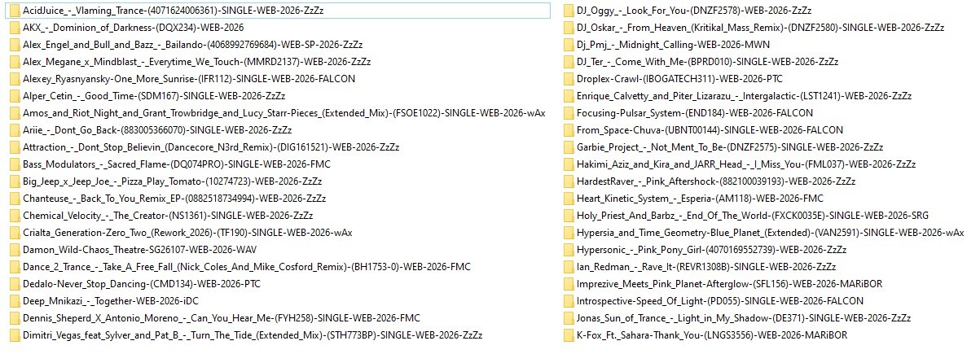Click folder icon of Big_Jeep Pizza_Play_Tomato
This screenshot has width=980, height=354.
coord(14,181)
